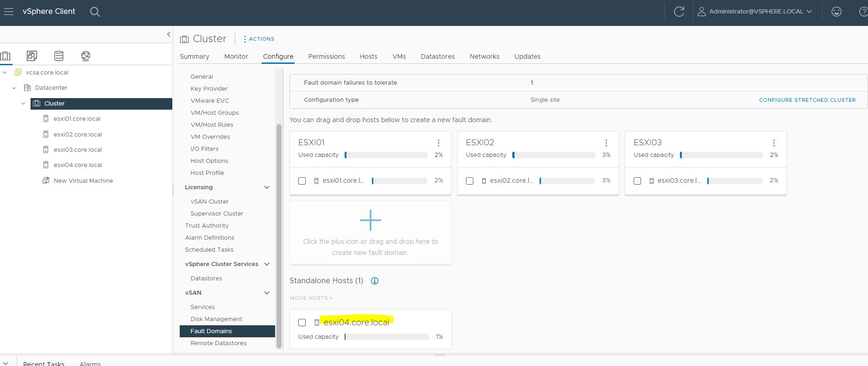Open the Hosts tab

point(369,56)
